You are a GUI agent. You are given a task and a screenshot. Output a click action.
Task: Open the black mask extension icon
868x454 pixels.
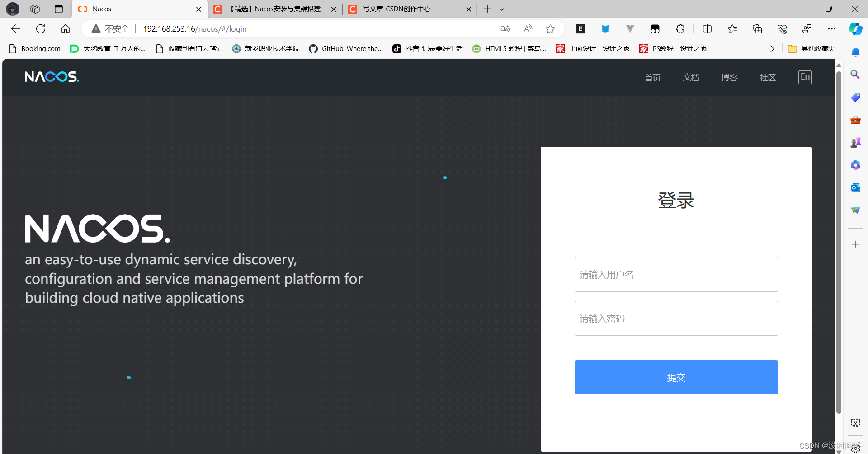click(x=655, y=29)
